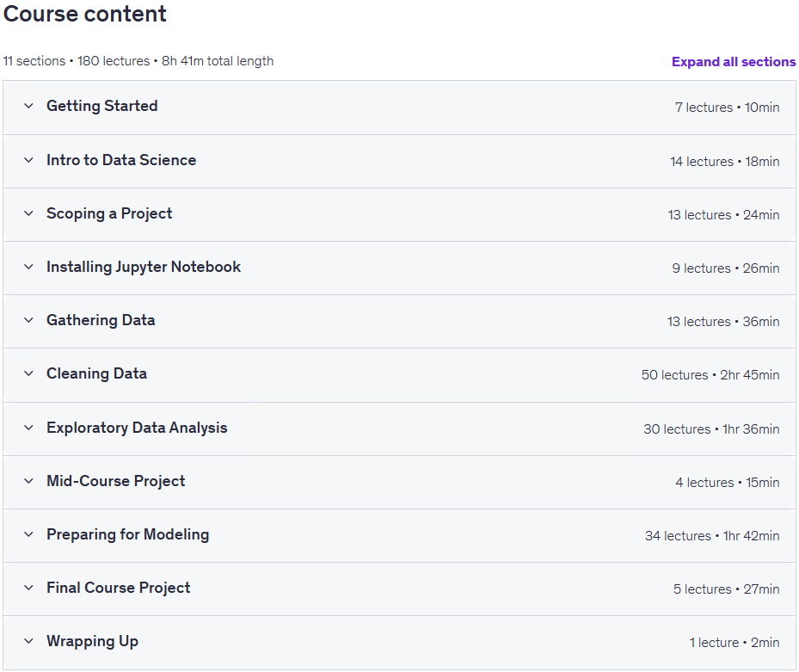799x672 pixels.
Task: Open the Getting Started section title
Action: [101, 106]
